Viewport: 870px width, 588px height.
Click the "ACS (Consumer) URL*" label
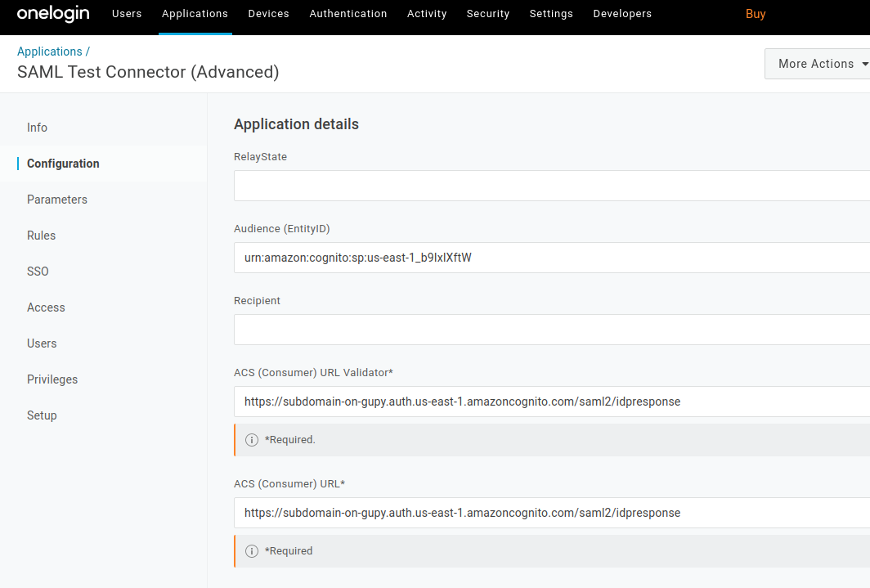(x=289, y=484)
